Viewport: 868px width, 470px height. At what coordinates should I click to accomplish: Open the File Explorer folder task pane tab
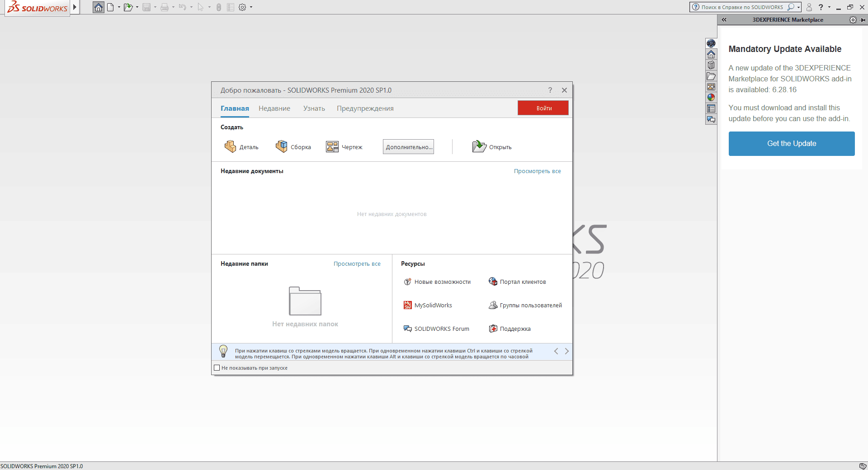711,76
